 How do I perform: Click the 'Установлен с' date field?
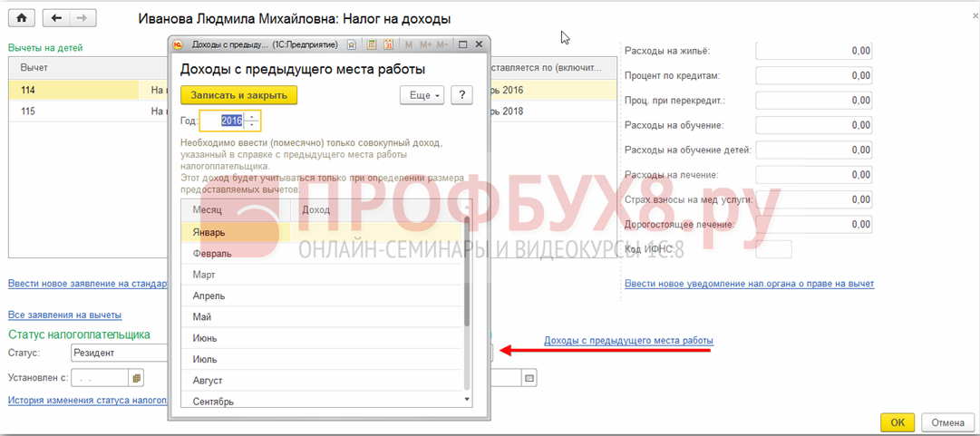pyautogui.click(x=100, y=377)
